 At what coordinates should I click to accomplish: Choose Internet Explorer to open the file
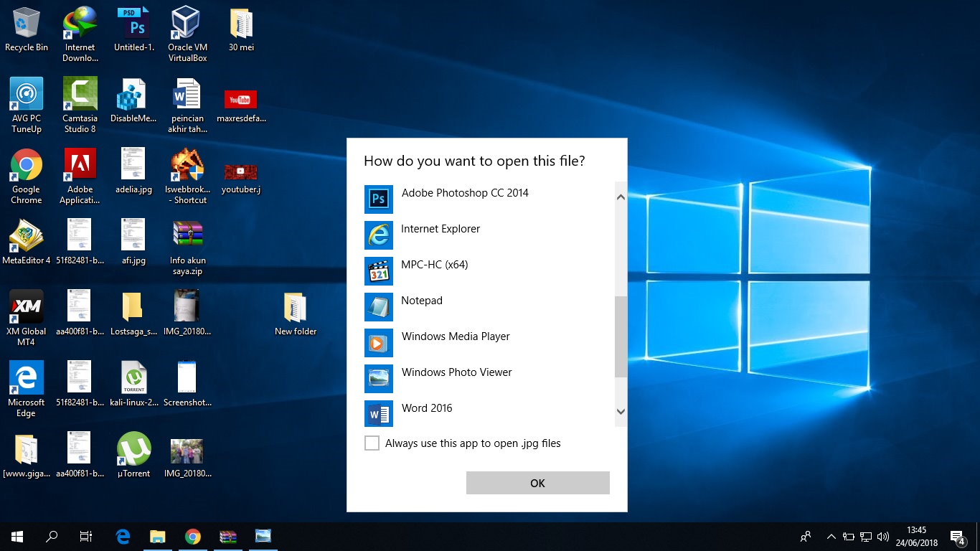pyautogui.click(x=489, y=235)
